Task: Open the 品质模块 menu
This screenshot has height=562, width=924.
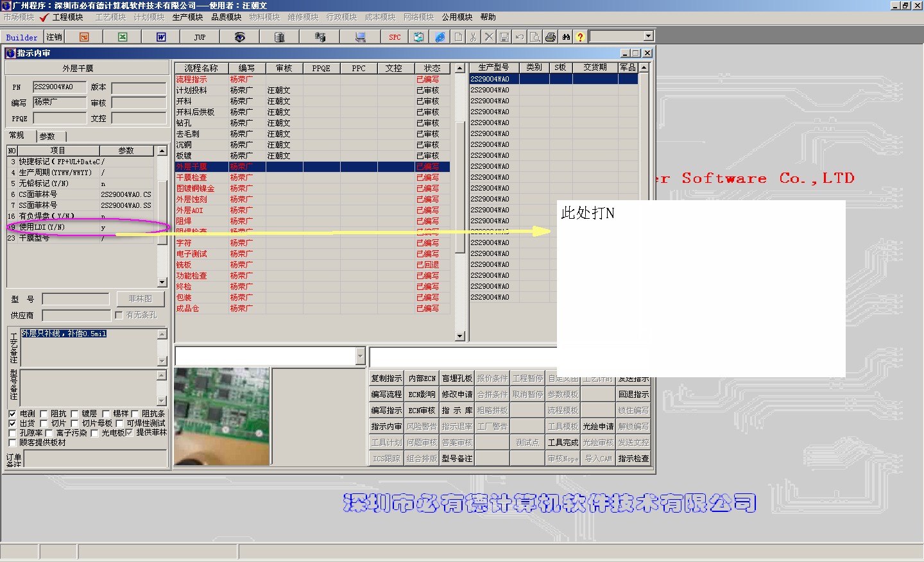Action: (x=226, y=17)
